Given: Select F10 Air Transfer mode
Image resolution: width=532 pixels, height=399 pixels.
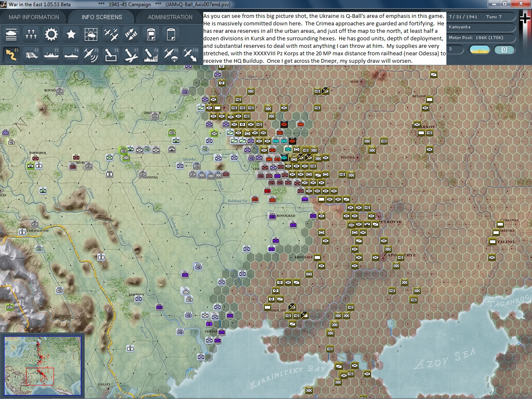Looking at the screenshot, I should [x=191, y=55].
